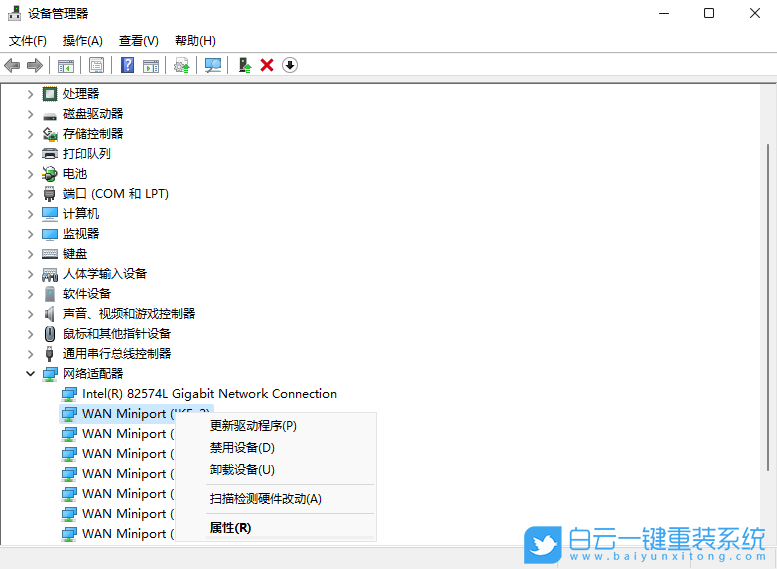
Task: Collapse the 网络适配器 node
Action: (31, 374)
